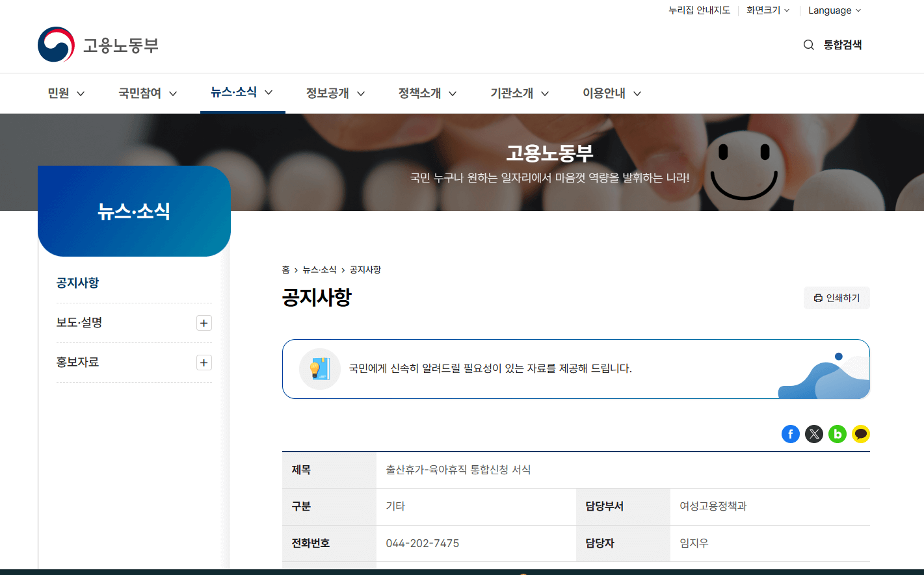Share the notice on X (Twitter)

[x=814, y=433]
